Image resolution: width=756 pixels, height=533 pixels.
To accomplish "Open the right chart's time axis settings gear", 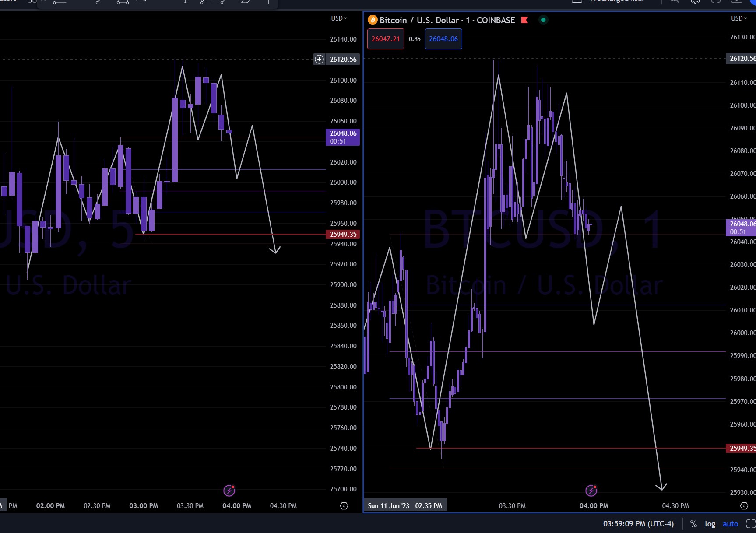I will (744, 506).
